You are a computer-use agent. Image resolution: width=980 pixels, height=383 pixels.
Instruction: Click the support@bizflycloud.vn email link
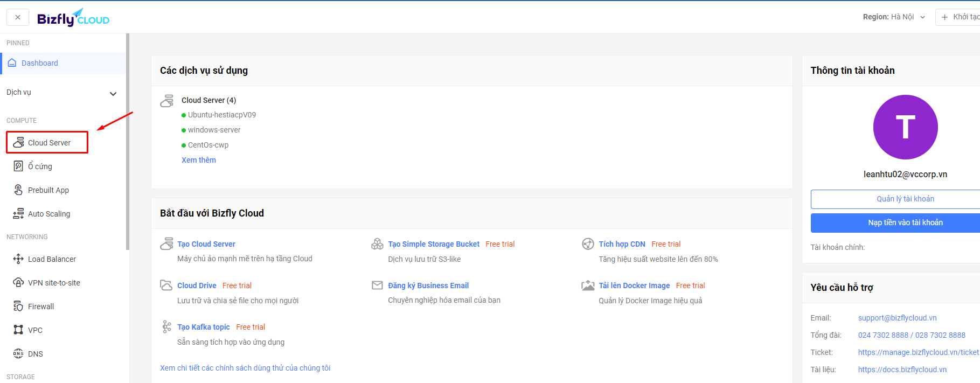(x=897, y=318)
